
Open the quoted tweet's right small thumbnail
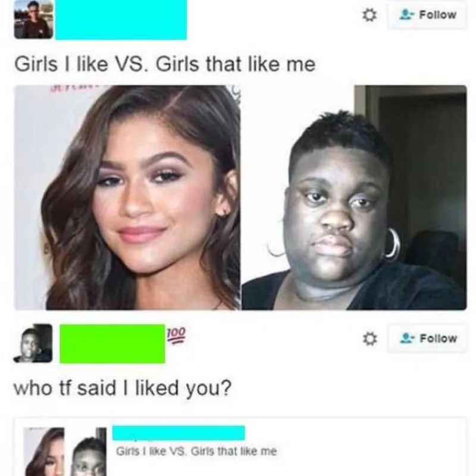point(89,452)
